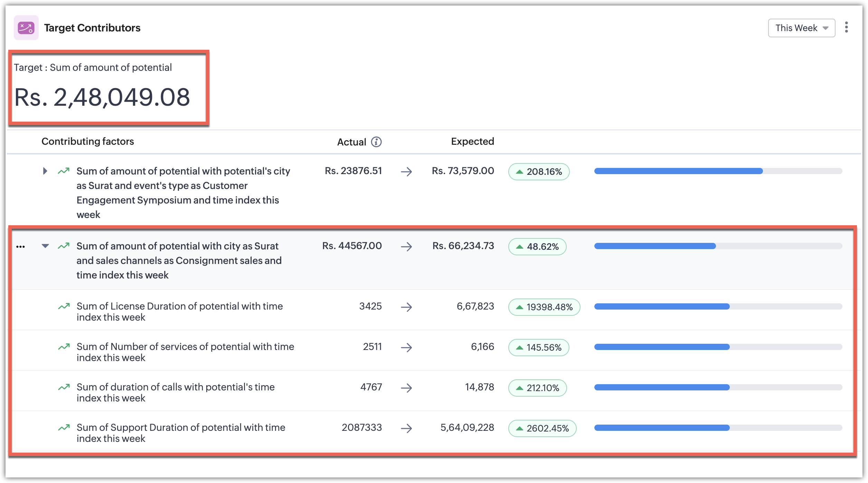Screen dimensions: 868x483
Task: Click the 19398.48% increase badge
Action: tap(544, 307)
